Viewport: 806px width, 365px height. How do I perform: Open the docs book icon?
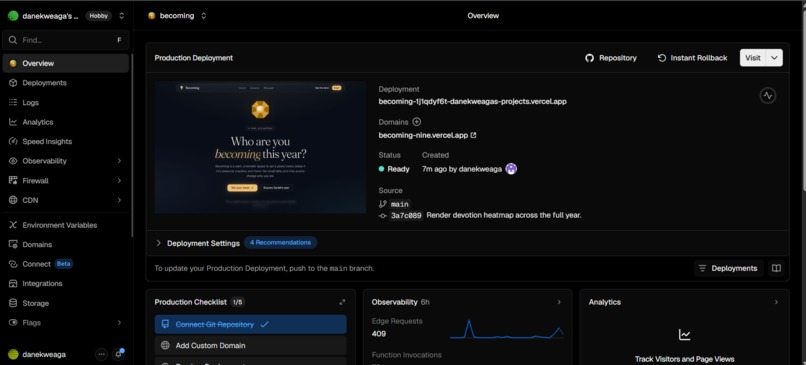776,268
